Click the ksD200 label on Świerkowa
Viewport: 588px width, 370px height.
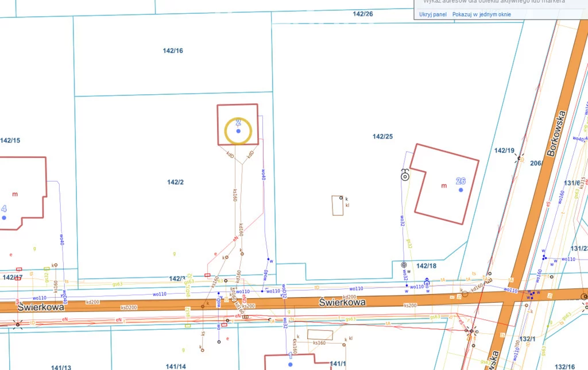pos(129,307)
